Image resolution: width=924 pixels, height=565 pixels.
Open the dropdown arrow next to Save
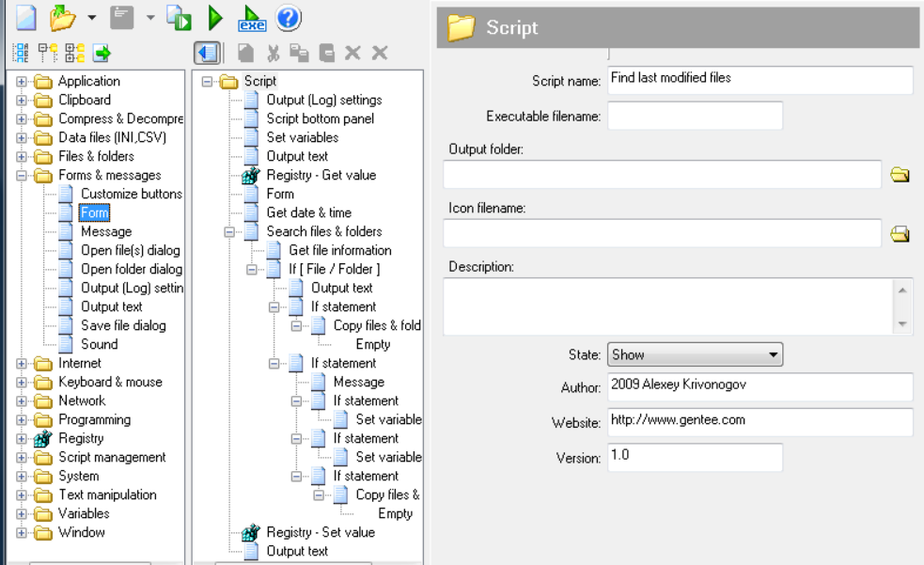click(x=150, y=18)
